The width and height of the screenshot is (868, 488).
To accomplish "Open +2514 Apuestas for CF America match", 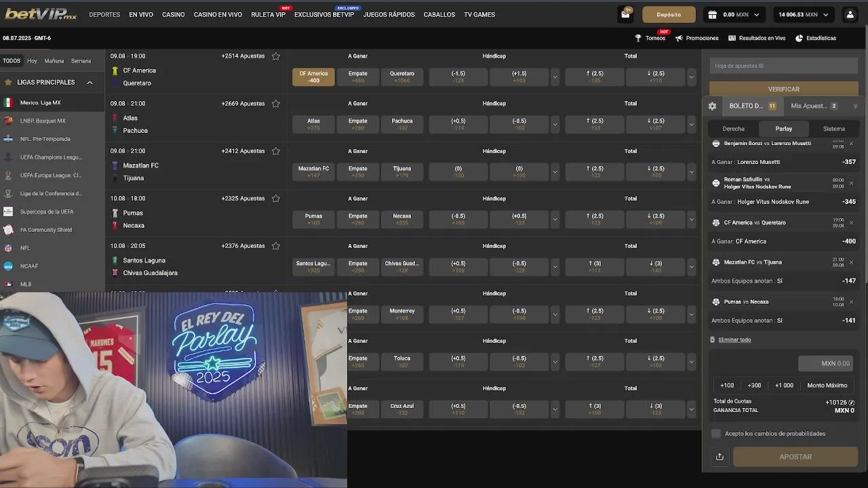I will 243,56.
